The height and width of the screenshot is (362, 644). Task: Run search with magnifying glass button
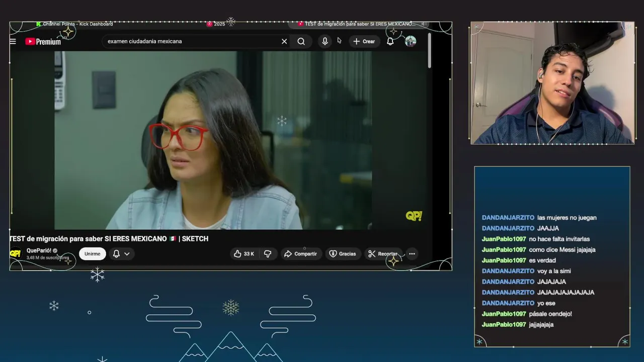point(301,41)
